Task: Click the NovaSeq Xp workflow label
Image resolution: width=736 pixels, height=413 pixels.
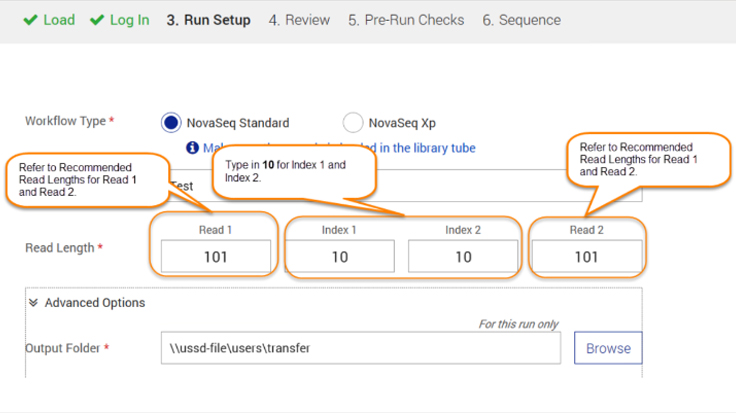Action: coord(402,123)
